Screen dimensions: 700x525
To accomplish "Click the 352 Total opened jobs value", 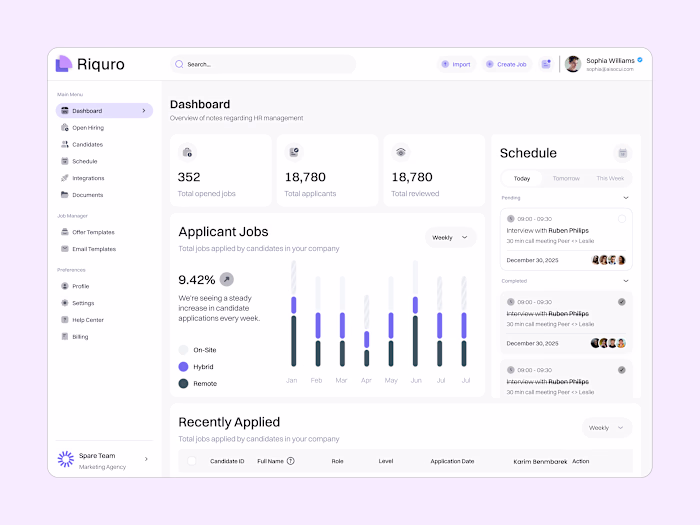I will point(189,177).
